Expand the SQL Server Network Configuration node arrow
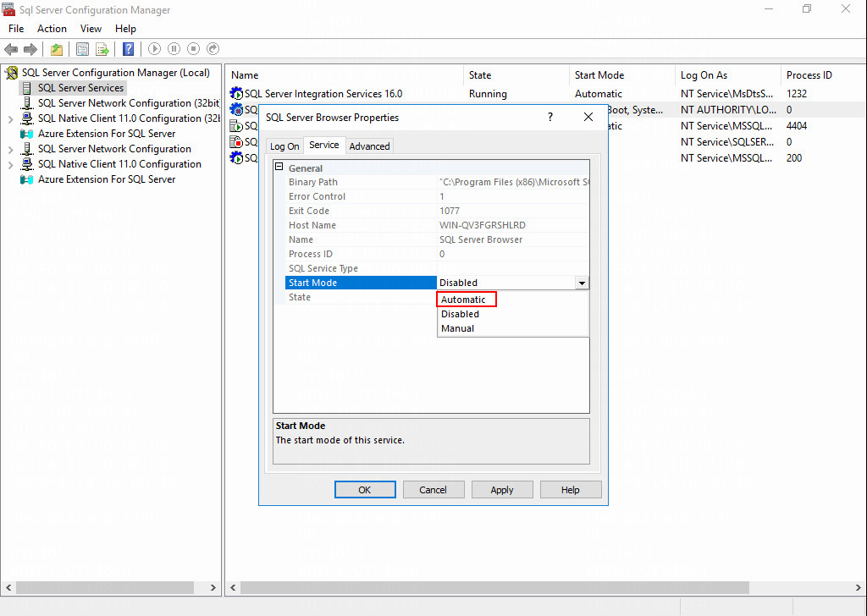867x616 pixels. point(10,149)
